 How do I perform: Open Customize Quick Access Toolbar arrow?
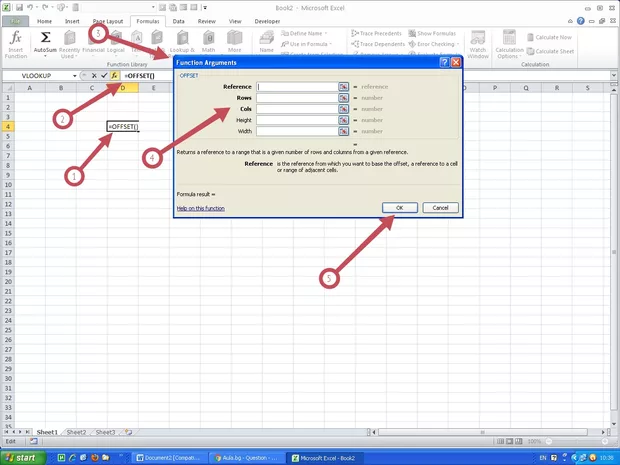205,8
